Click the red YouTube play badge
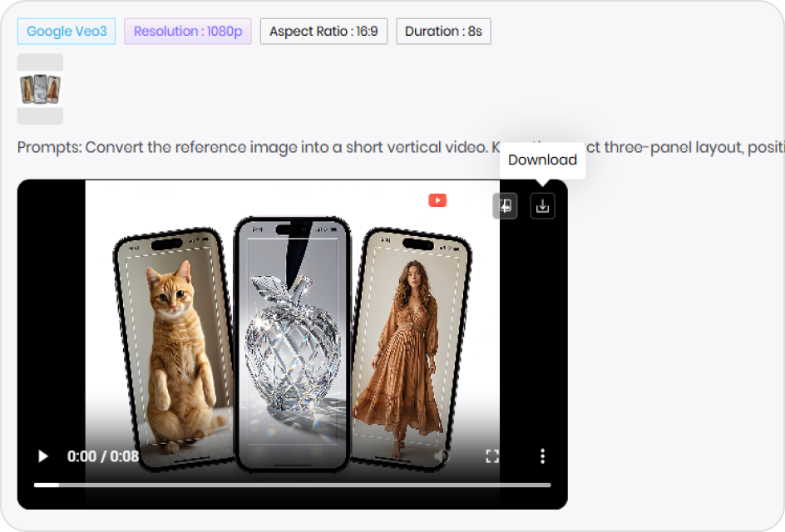Image resolution: width=785 pixels, height=532 pixels. 437,200
